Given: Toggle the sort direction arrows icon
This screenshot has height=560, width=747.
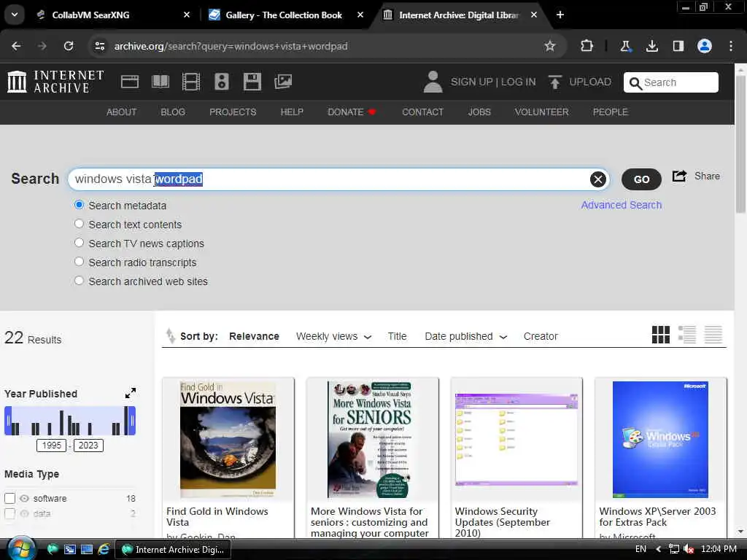Looking at the screenshot, I should 170,335.
